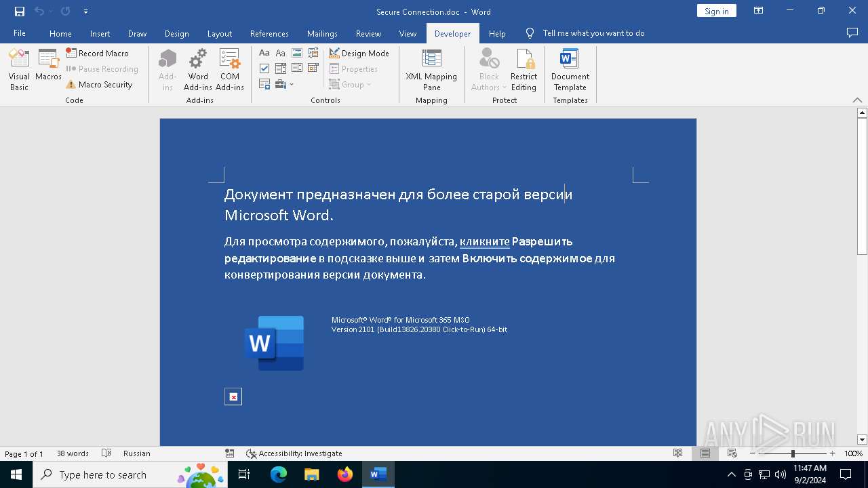Insert Building Block Gallery content control
The height and width of the screenshot is (488, 868).
click(x=313, y=53)
